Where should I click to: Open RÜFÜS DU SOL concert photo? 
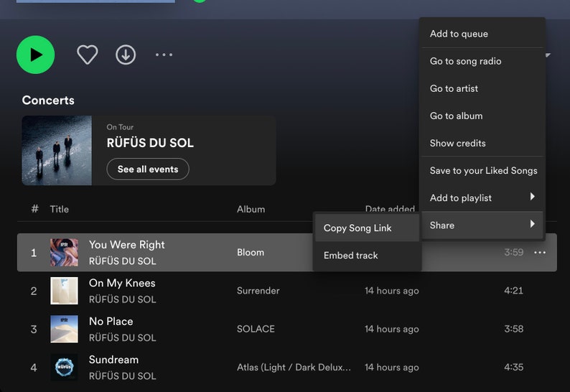[x=57, y=151]
